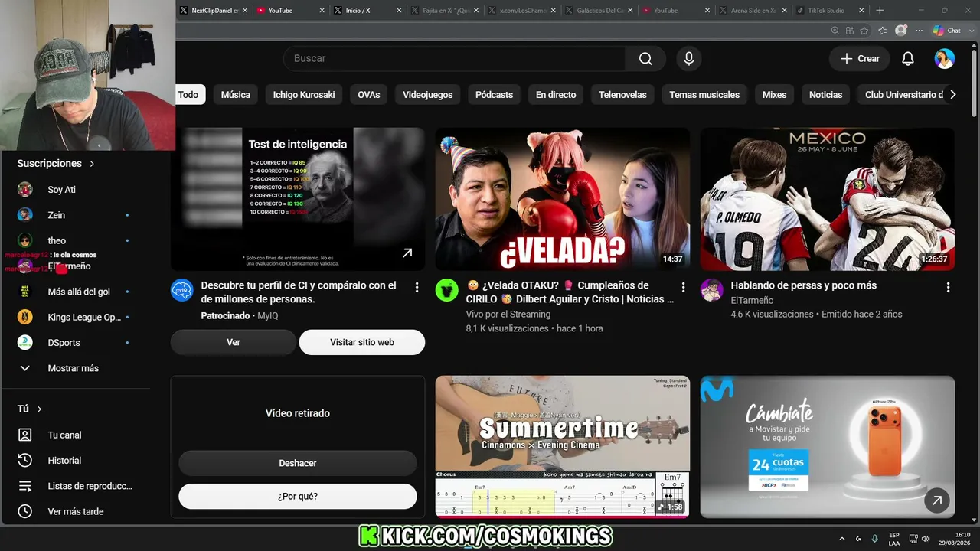Expand Mostrar más subscriptions
This screenshot has height=551, width=980.
point(73,368)
